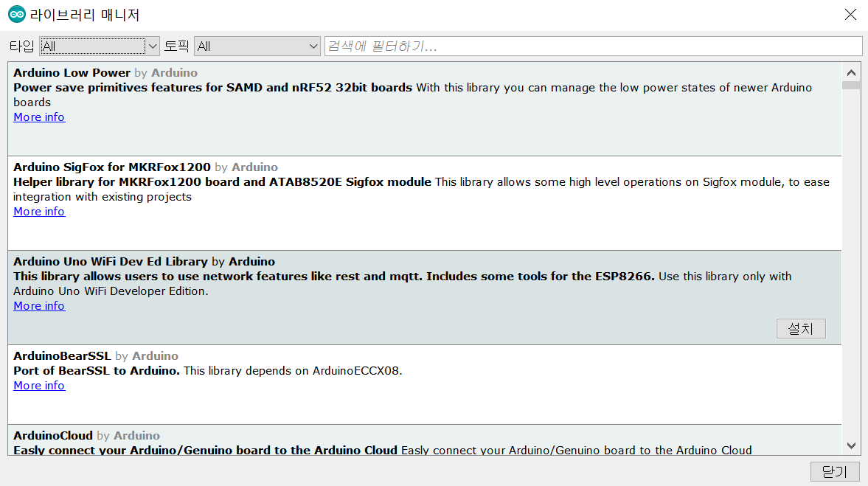The image size is (868, 486).
Task: Install Arduino Uno WiFi Dev Ed Library (설치)
Action: coord(800,329)
